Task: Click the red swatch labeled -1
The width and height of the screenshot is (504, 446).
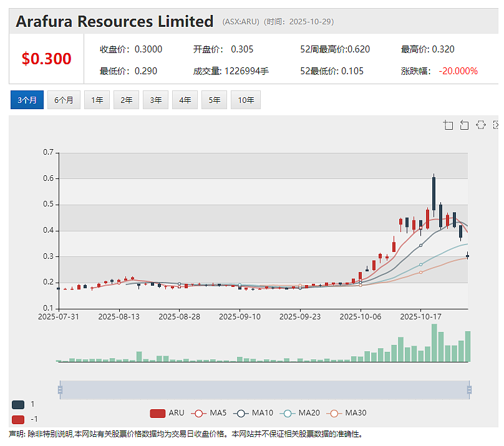Action: [18, 420]
